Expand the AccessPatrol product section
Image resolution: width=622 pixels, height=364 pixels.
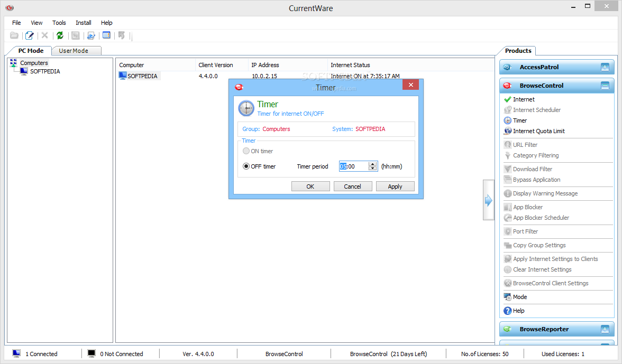coord(605,67)
